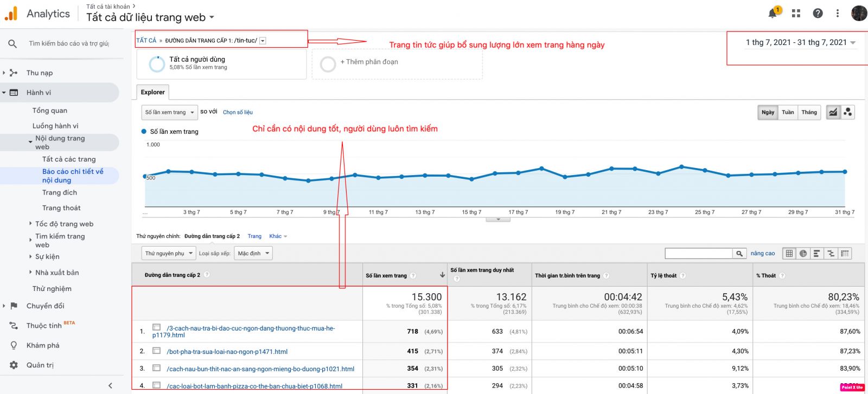Select the performance bar view

[816, 253]
